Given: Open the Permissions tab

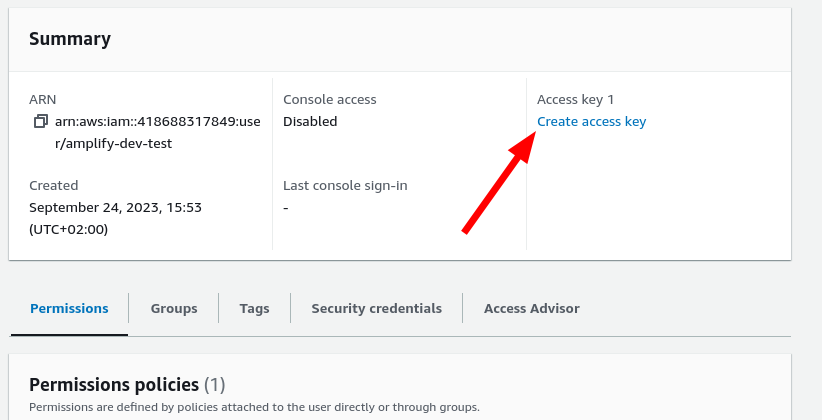Looking at the screenshot, I should [69, 308].
